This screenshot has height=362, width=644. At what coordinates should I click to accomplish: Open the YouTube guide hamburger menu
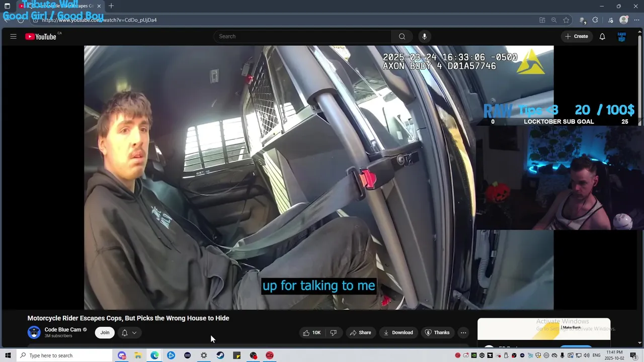(x=14, y=36)
